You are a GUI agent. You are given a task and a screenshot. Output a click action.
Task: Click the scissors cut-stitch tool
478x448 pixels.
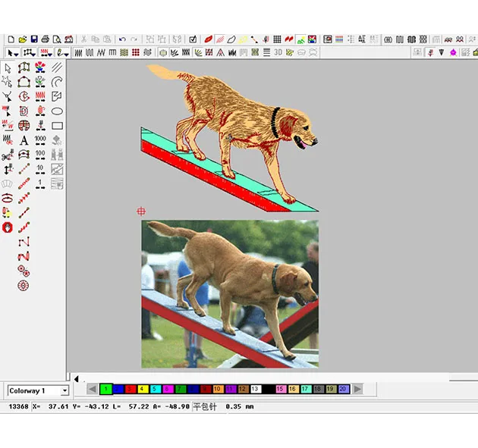click(8, 155)
